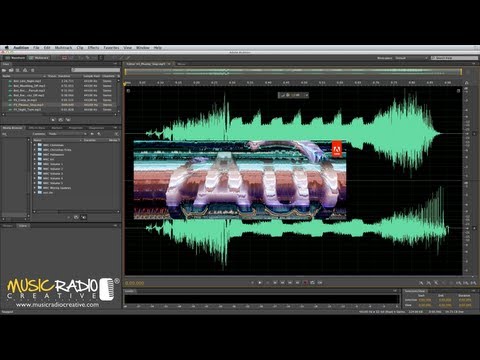Click the Search Help field
This screenshot has height=360, width=480.
point(455,58)
